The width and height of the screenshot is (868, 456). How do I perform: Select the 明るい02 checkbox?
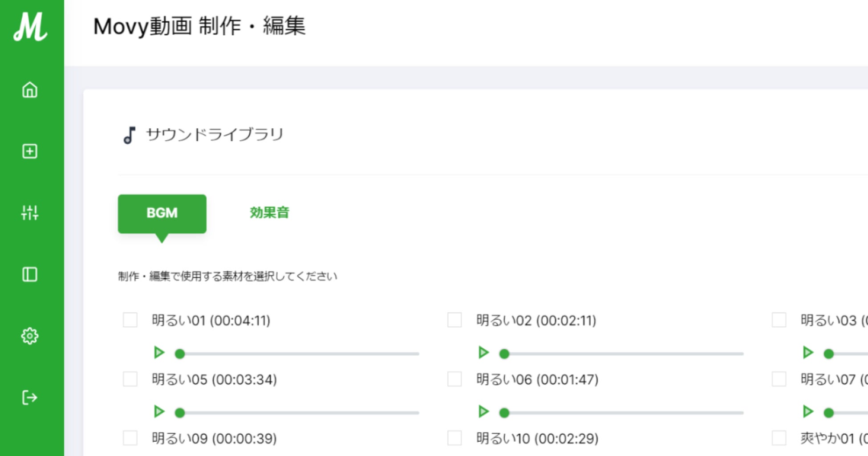tap(454, 320)
